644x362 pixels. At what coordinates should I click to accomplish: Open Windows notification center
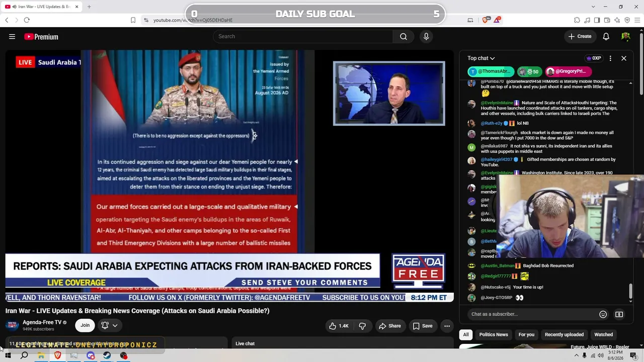[633, 355]
